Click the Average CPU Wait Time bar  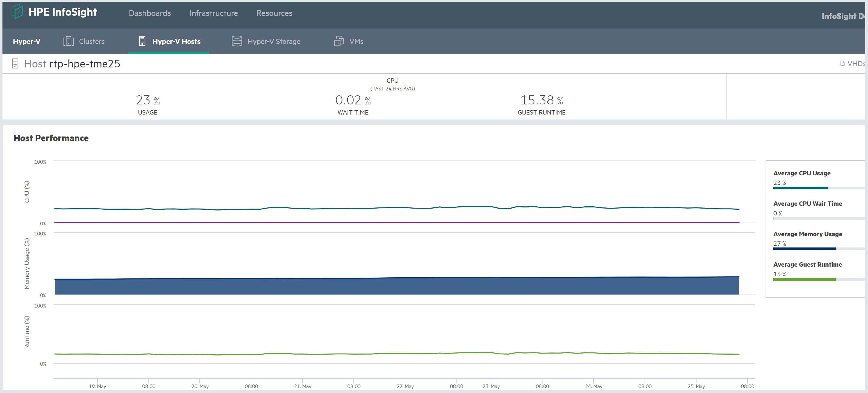(x=819, y=219)
